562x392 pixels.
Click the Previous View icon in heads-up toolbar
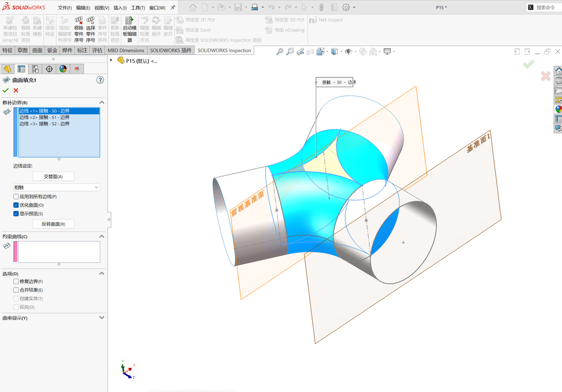click(x=300, y=52)
